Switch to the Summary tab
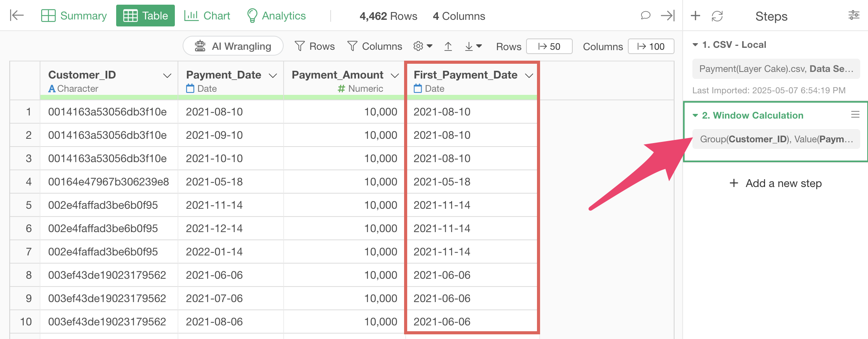Image resolution: width=868 pixels, height=339 pixels. click(x=74, y=16)
